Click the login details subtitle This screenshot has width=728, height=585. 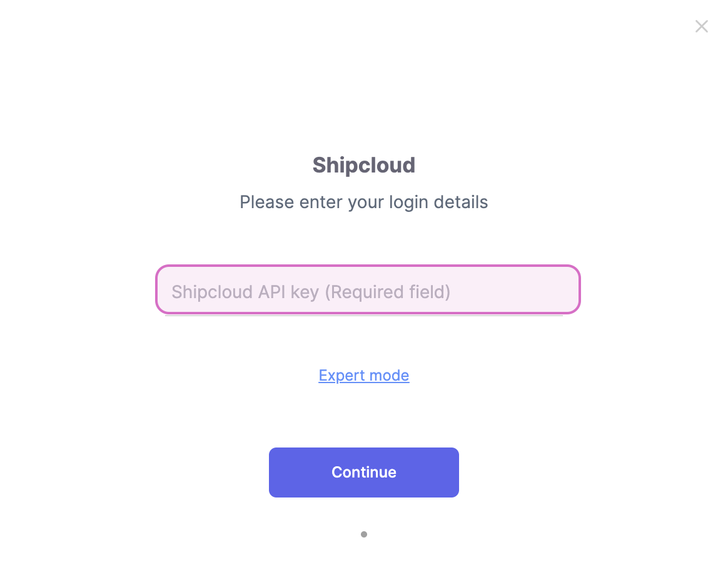coord(363,202)
